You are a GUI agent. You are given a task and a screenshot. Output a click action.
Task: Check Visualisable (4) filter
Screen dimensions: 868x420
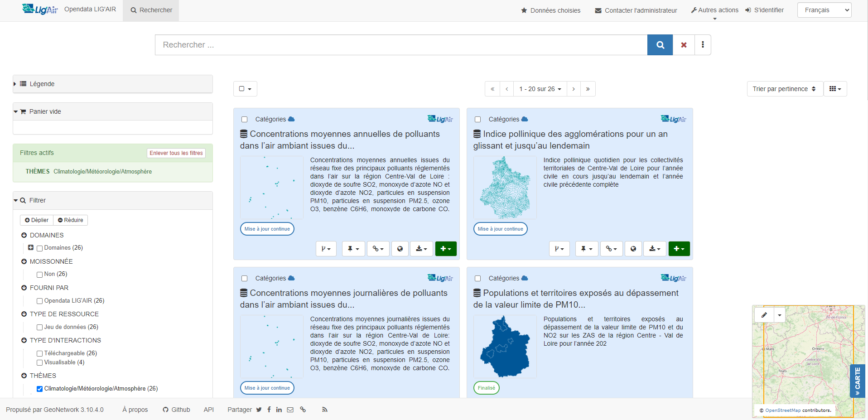pyautogui.click(x=40, y=362)
